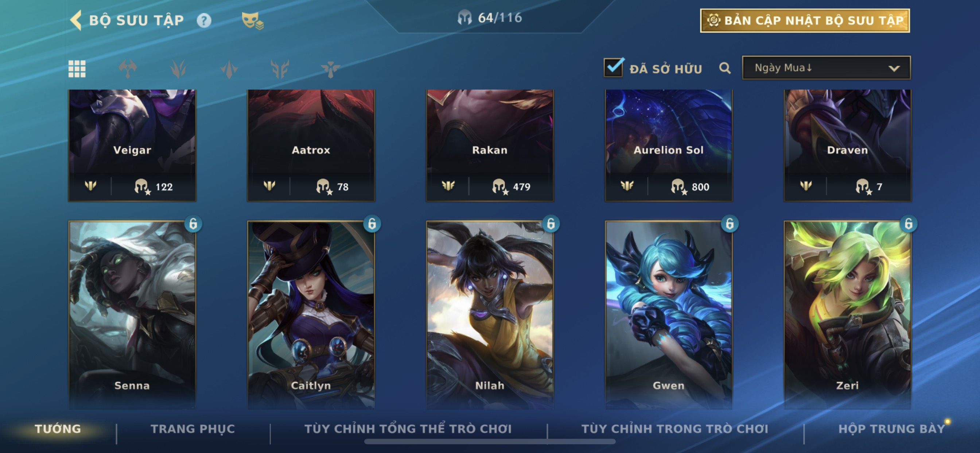Open the Aurelion Sol champion card

[668, 145]
